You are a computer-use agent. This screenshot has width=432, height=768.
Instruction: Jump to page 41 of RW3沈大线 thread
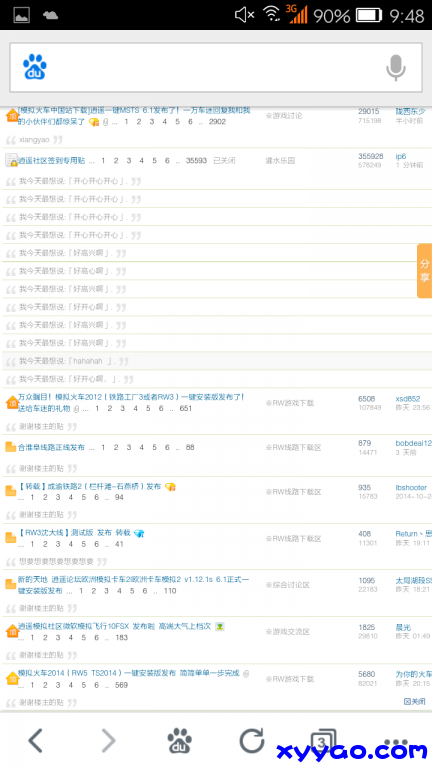(119, 544)
